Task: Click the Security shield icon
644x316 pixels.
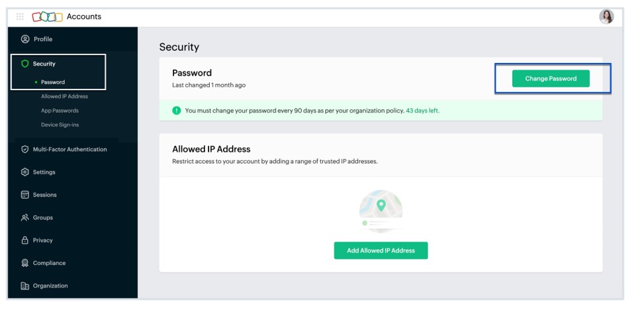Action: (25, 64)
